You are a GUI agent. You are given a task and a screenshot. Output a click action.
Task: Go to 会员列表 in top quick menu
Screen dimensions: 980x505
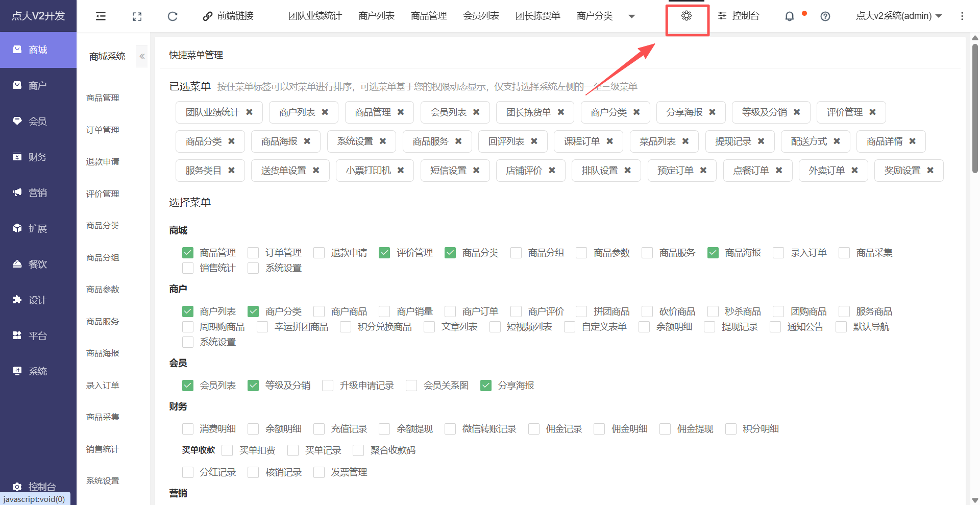click(481, 16)
